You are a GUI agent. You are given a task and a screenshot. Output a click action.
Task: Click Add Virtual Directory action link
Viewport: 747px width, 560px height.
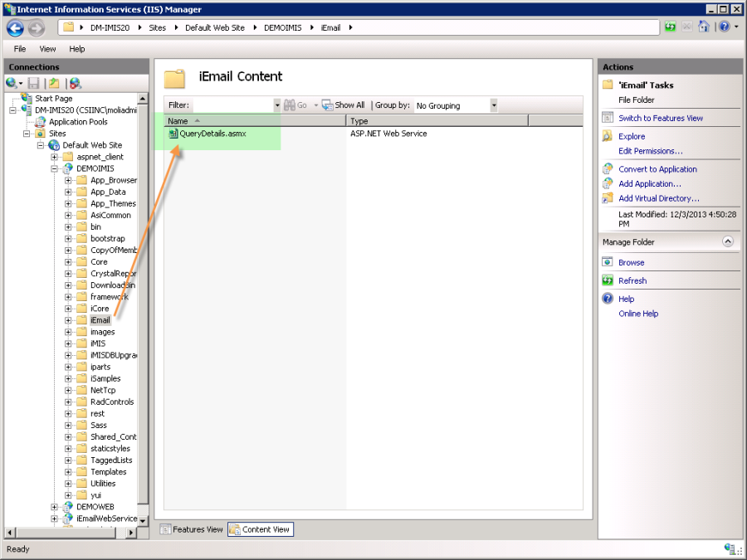pos(658,199)
